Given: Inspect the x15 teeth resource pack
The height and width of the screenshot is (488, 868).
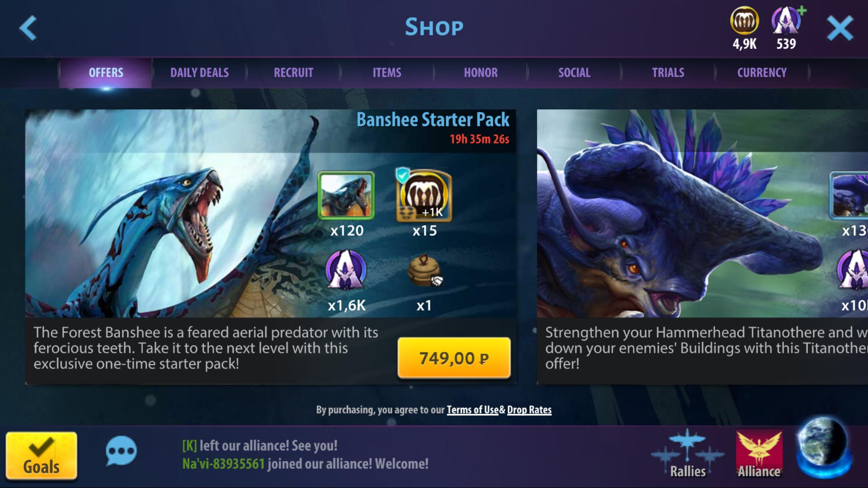Looking at the screenshot, I should click(424, 196).
